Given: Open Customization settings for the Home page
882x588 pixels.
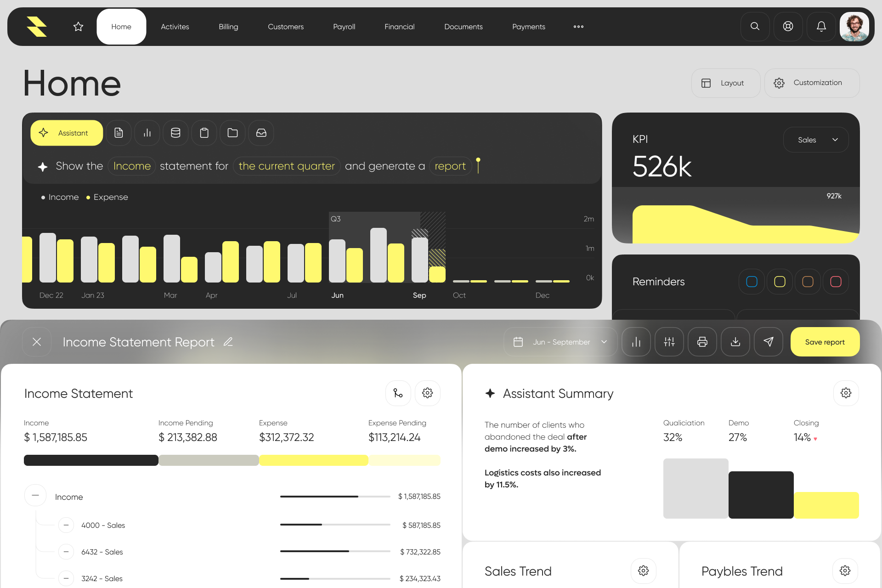Looking at the screenshot, I should coord(812,83).
